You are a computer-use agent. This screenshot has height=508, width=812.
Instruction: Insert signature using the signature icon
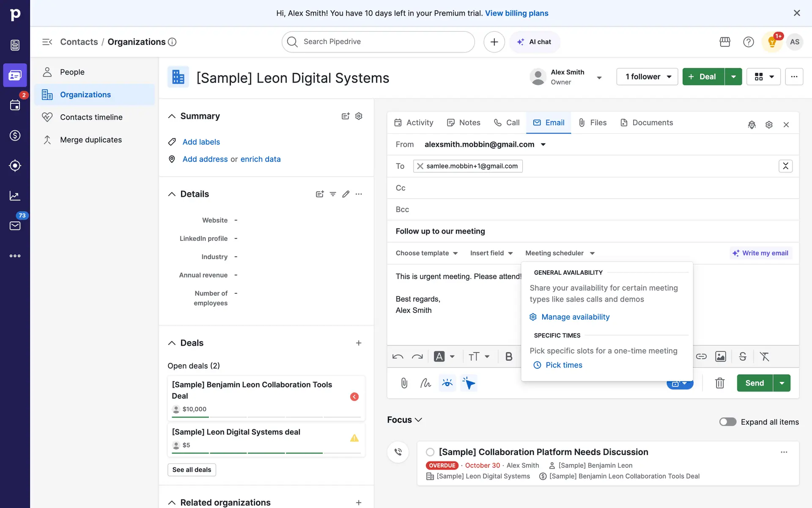[425, 383]
